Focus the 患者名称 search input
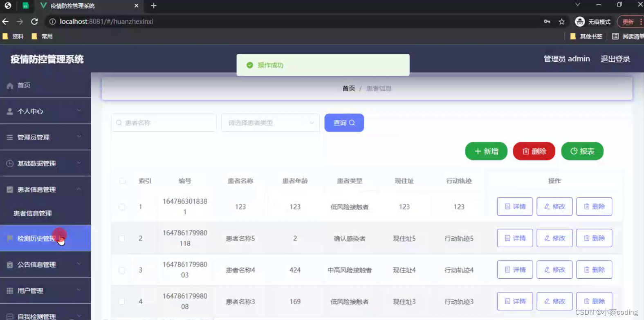Screen dimensions: 644x320 164,123
